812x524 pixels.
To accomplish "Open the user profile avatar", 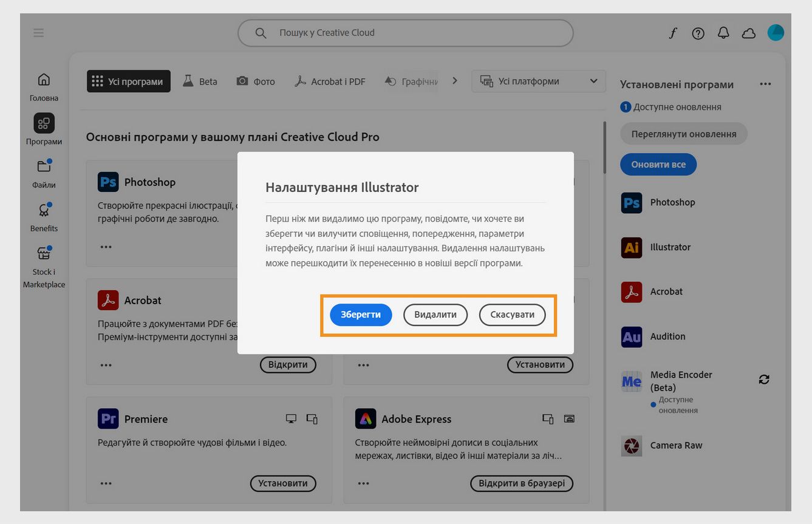I will [x=776, y=33].
